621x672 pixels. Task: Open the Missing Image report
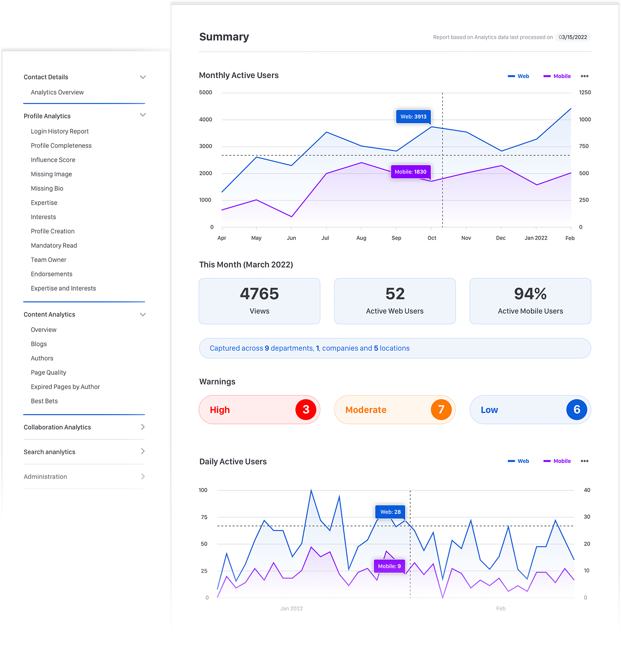[x=51, y=174]
